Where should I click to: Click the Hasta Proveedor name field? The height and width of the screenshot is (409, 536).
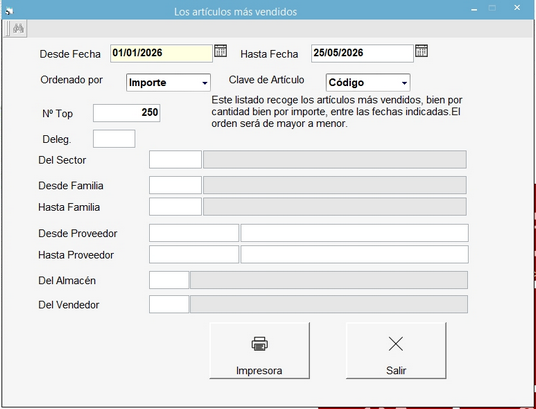[x=354, y=254]
